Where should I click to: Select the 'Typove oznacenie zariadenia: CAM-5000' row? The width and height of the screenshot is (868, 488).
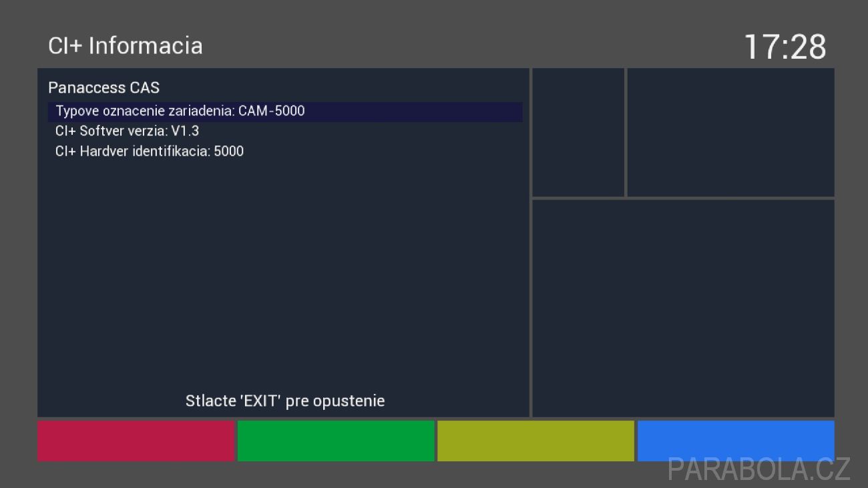tap(285, 111)
